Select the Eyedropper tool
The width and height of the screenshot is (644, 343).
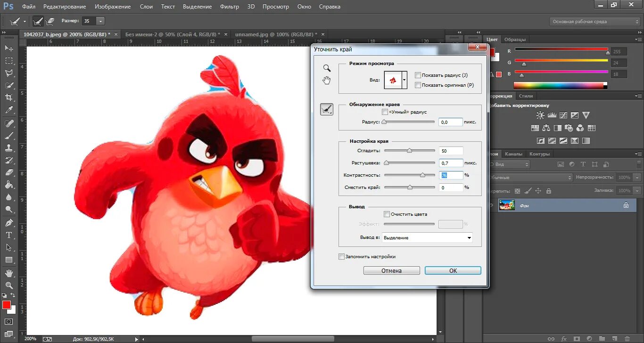[x=9, y=110]
